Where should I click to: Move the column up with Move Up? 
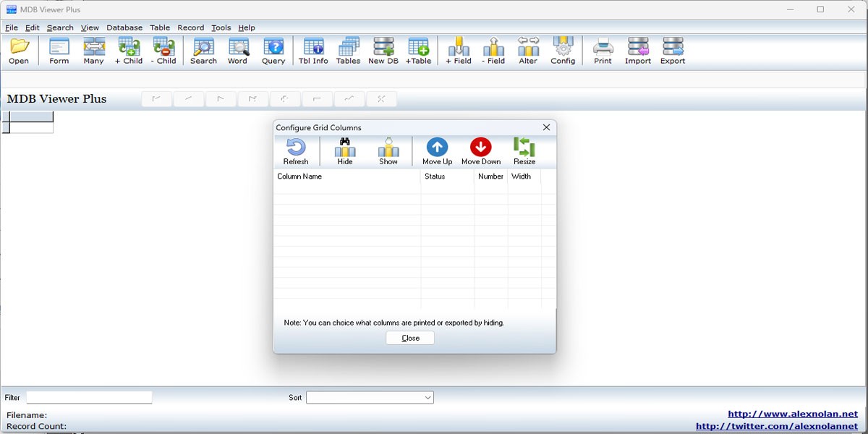click(x=438, y=152)
